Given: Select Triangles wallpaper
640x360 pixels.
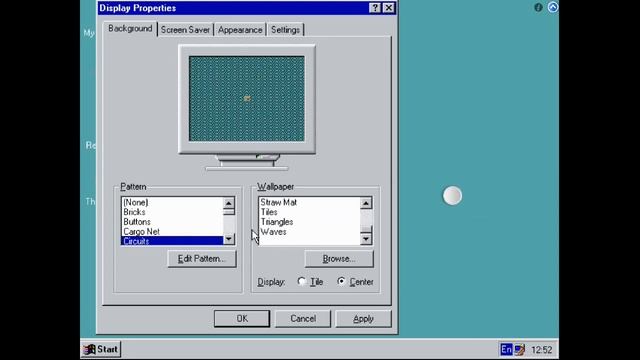Looking at the screenshot, I should point(309,222).
